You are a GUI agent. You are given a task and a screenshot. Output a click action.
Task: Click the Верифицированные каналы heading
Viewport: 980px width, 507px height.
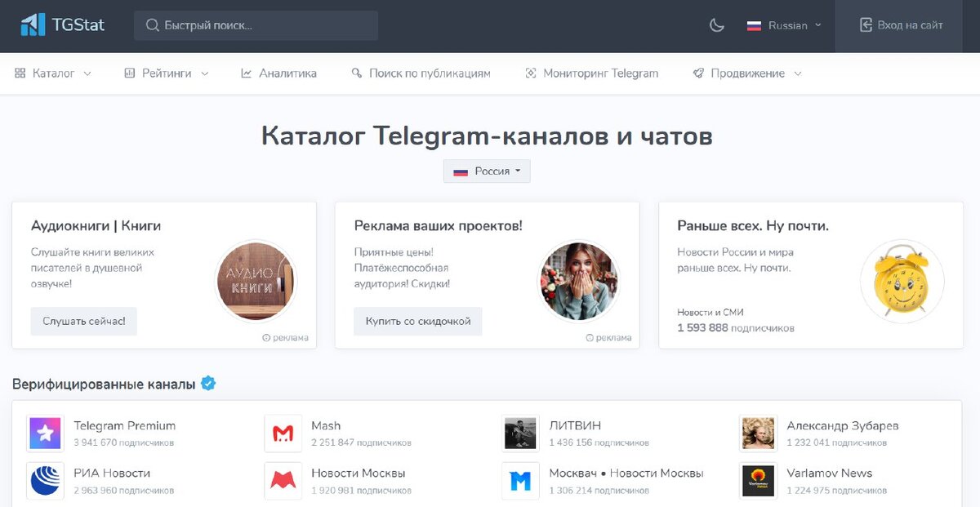(104, 384)
